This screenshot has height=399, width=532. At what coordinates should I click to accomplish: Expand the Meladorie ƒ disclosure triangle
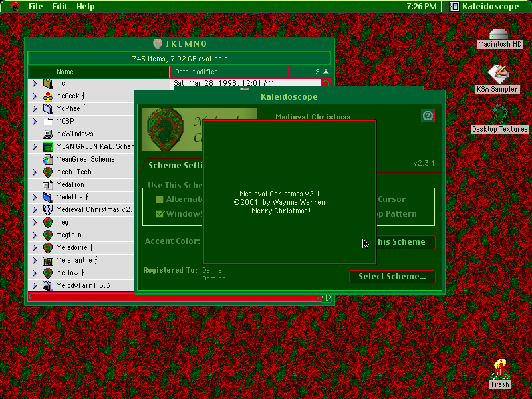[x=35, y=247]
